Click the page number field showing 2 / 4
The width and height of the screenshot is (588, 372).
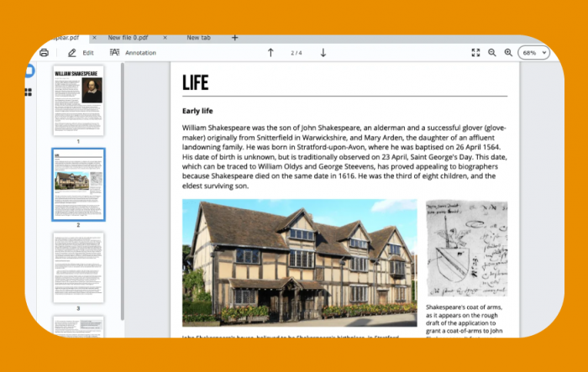297,53
